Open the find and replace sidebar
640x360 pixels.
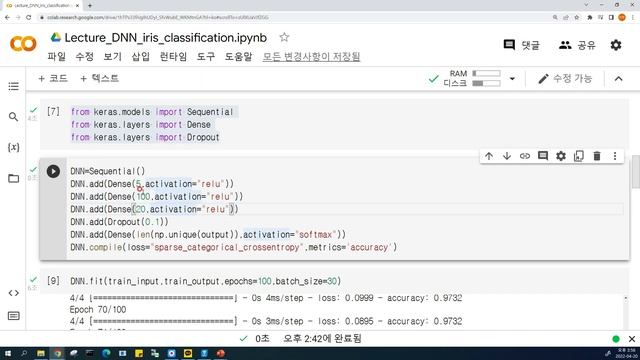click(x=13, y=117)
